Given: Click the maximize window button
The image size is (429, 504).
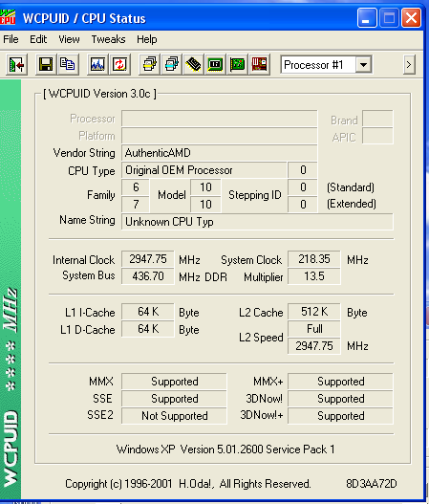Looking at the screenshot, I should point(389,17).
